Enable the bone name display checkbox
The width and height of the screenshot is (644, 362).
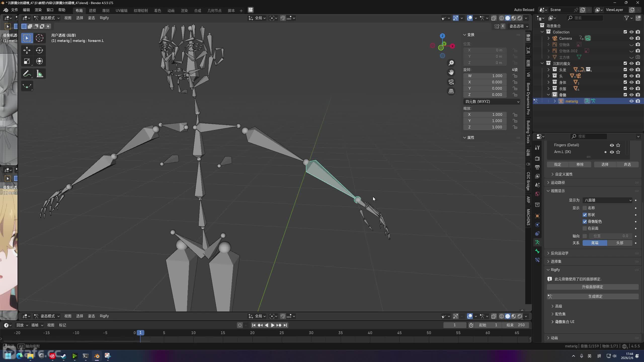(585, 208)
